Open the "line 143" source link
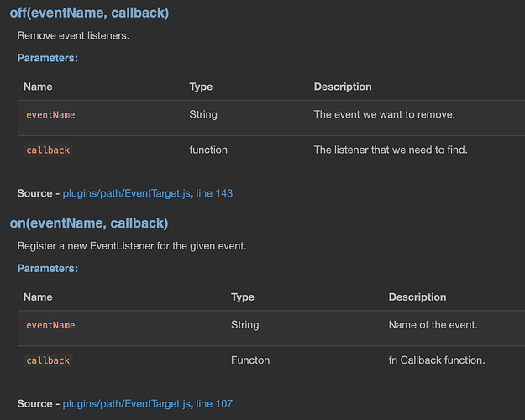Viewport: 525px width, 420px height. pyautogui.click(x=214, y=193)
